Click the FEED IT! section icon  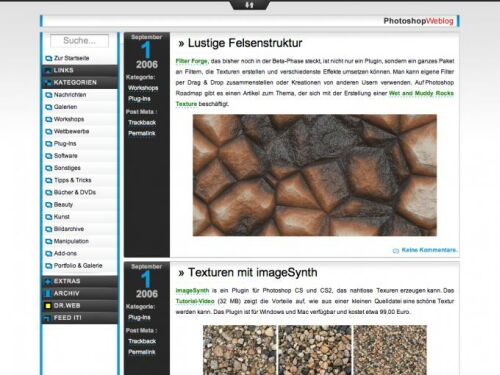click(47, 318)
